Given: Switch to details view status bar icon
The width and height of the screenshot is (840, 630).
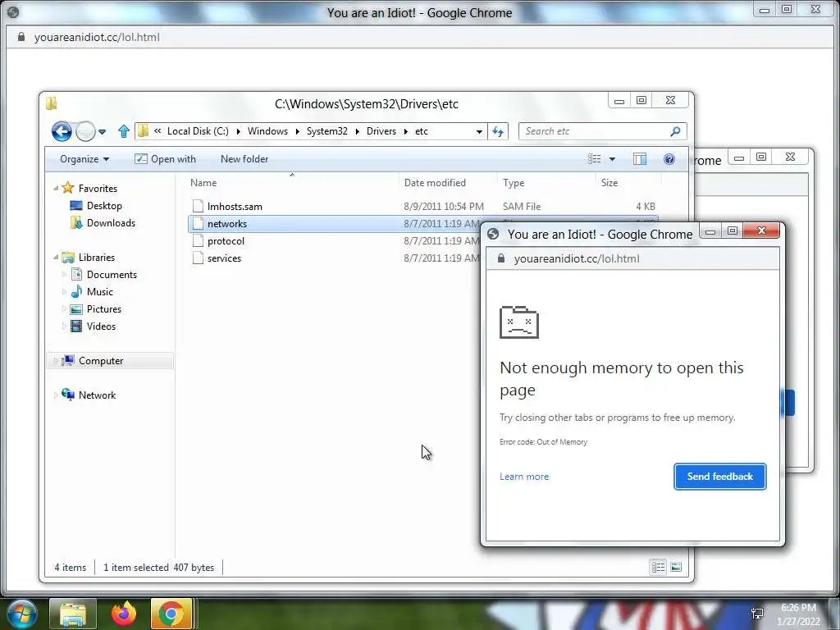Looking at the screenshot, I should pyautogui.click(x=659, y=567).
